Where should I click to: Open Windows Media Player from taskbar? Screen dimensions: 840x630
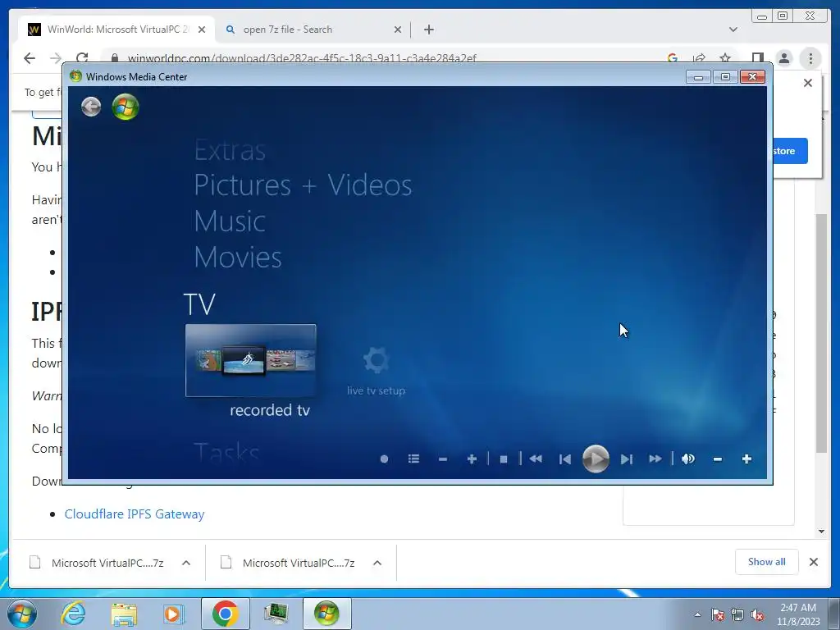pyautogui.click(x=173, y=614)
